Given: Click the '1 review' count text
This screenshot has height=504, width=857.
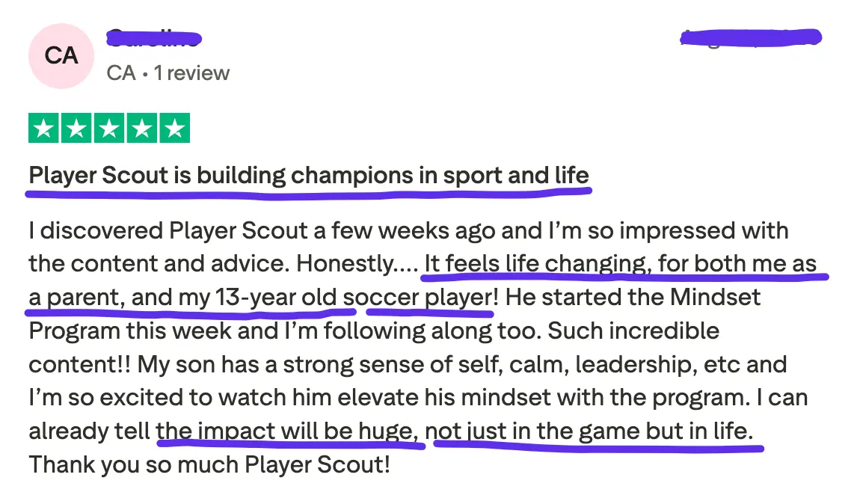Looking at the screenshot, I should (191, 73).
